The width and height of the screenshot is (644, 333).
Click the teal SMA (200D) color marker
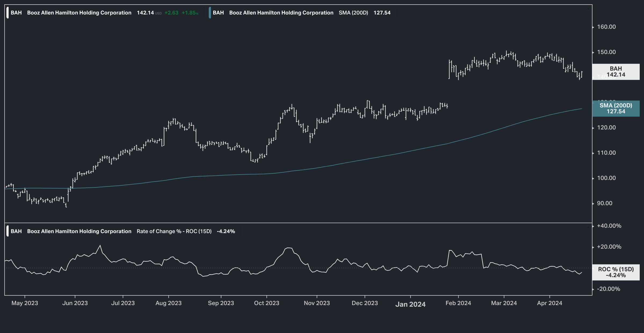click(x=210, y=13)
